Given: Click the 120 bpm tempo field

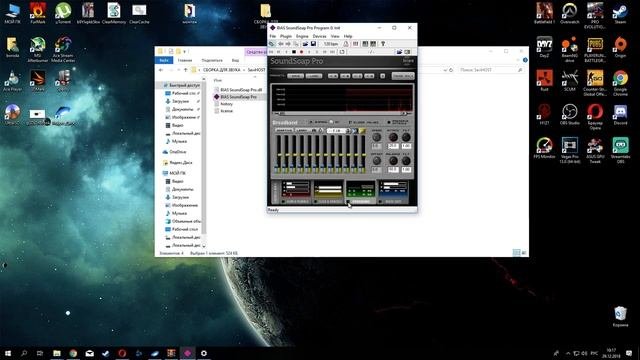Looking at the screenshot, I should coord(331,44).
